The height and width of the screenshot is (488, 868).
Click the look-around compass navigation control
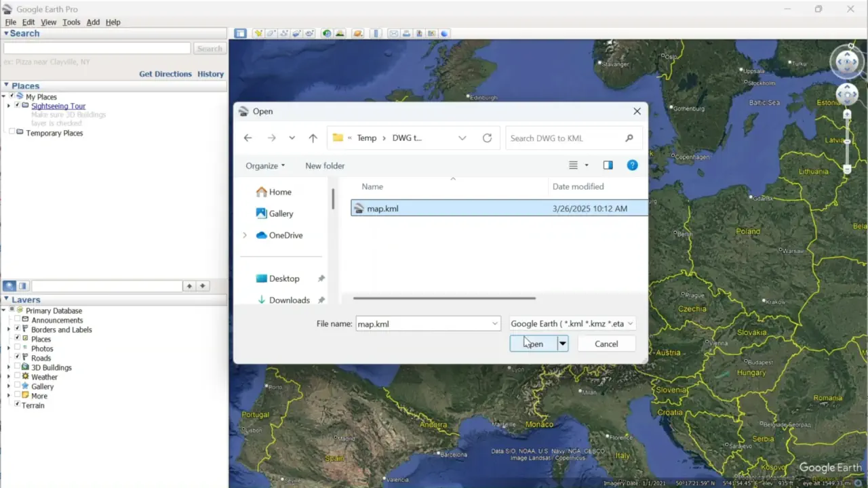[848, 62]
